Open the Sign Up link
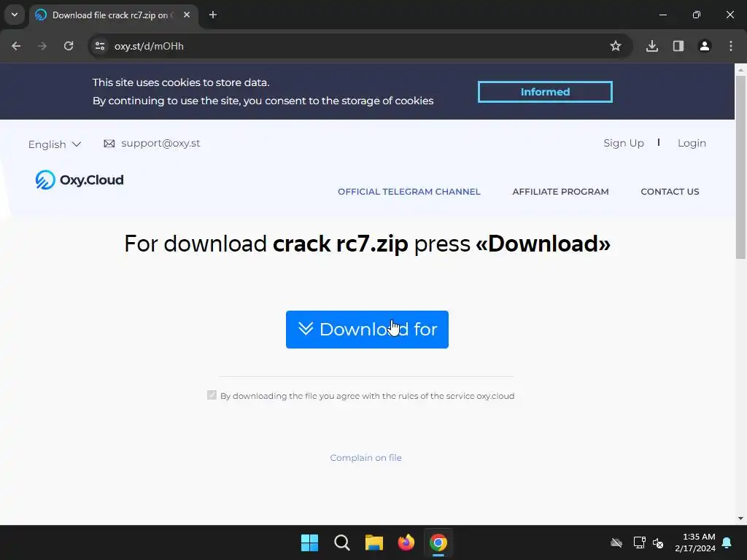The width and height of the screenshot is (747, 560). tap(624, 144)
